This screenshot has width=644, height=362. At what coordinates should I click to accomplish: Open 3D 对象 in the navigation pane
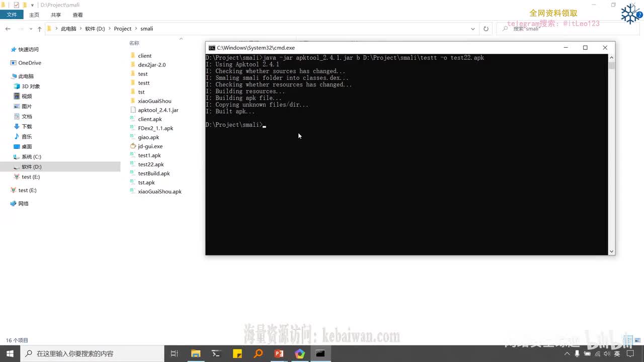point(31,86)
